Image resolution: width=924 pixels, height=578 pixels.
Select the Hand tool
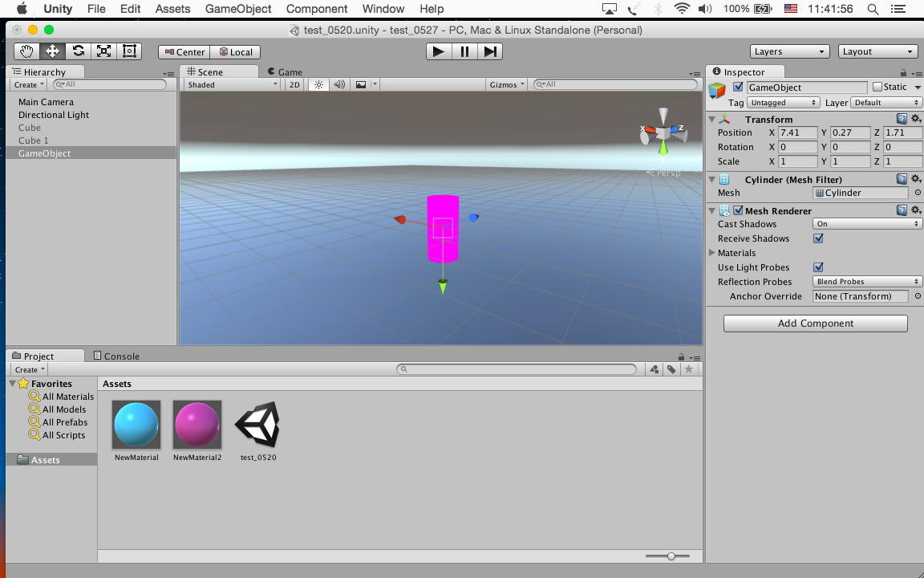pos(26,51)
